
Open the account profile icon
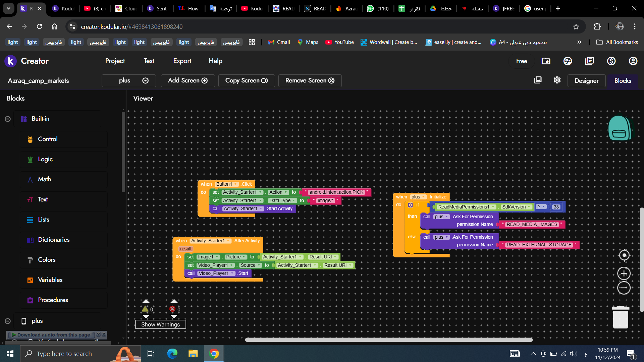(x=633, y=61)
